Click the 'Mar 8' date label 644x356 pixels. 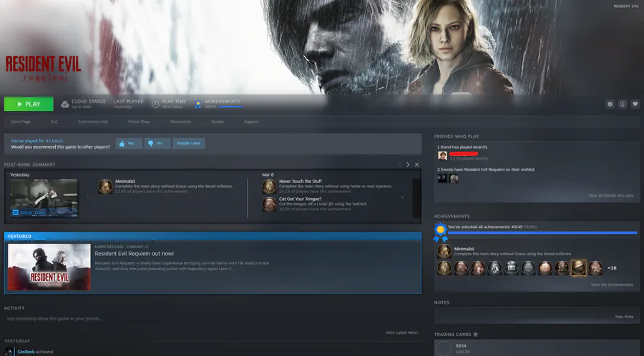tap(268, 174)
